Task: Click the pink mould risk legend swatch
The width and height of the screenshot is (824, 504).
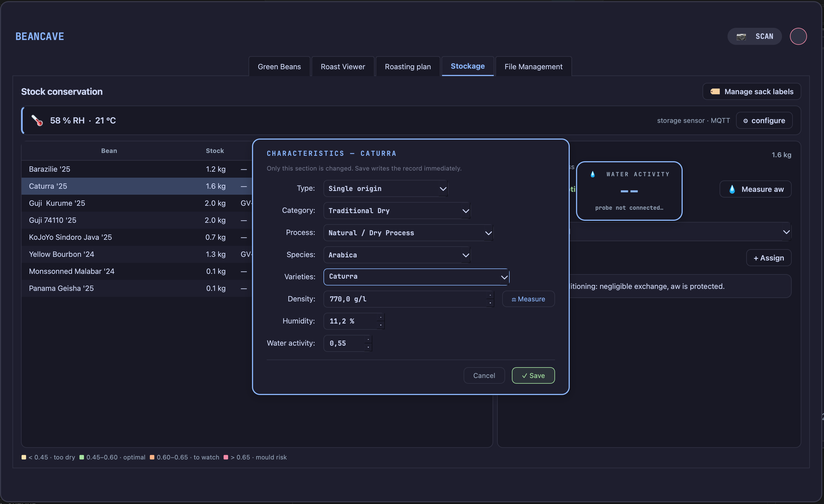Action: pyautogui.click(x=226, y=457)
